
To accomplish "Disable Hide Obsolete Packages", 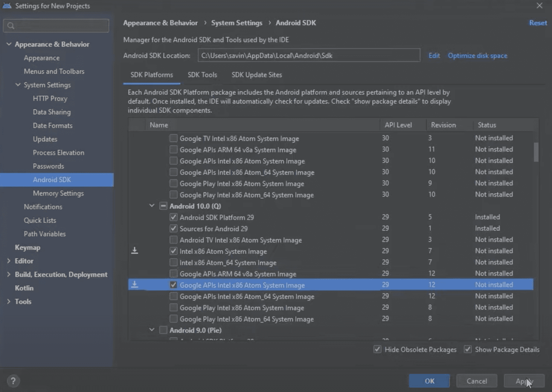I will 377,349.
